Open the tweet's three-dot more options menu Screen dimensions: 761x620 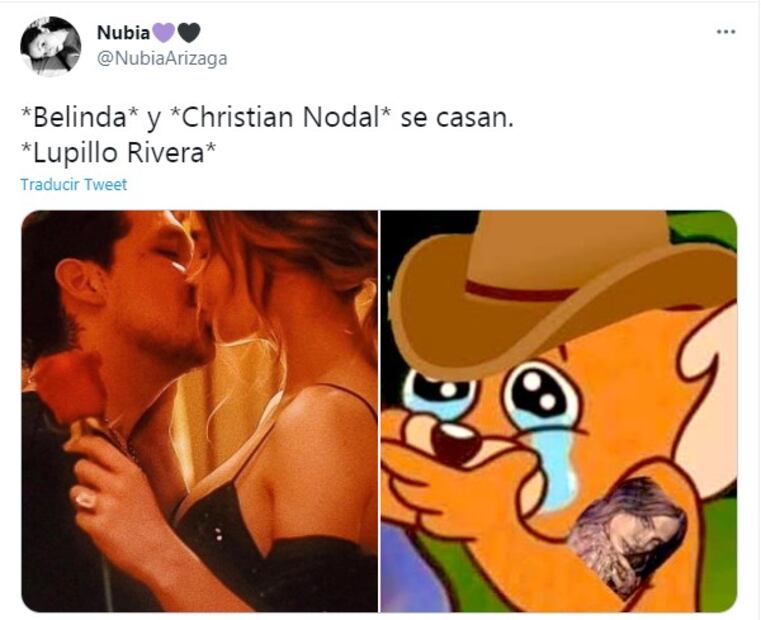pos(726,32)
